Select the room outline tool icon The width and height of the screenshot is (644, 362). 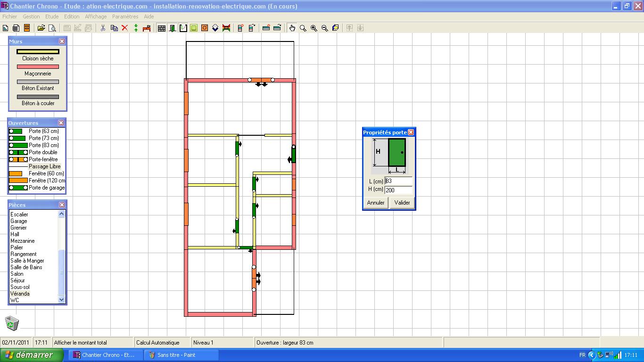pos(183,28)
